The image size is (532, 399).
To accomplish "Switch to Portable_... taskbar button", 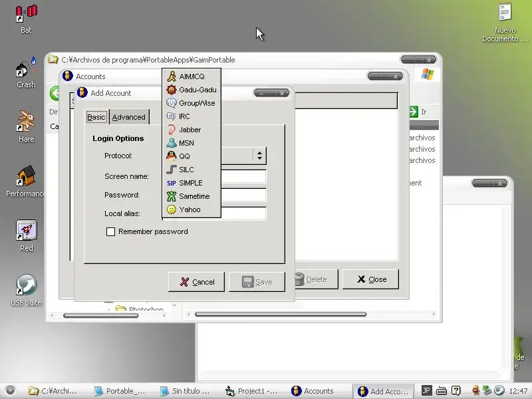I will pos(120,391).
